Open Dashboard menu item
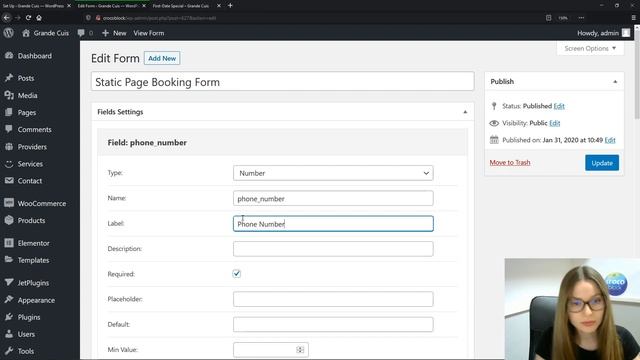640x360 pixels. tap(35, 56)
